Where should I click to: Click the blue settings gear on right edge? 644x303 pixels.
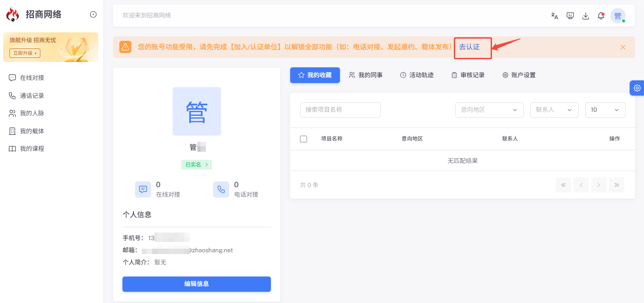pos(637,88)
